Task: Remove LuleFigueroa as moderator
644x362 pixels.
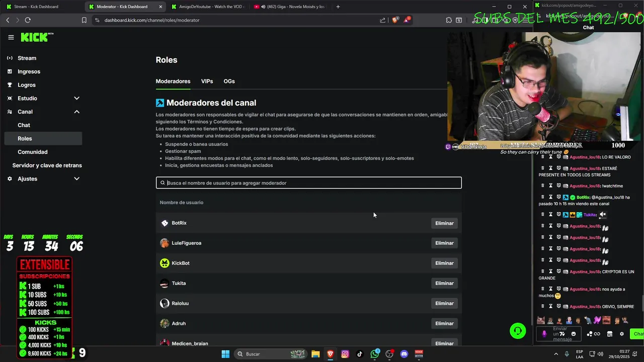Action: (444, 243)
